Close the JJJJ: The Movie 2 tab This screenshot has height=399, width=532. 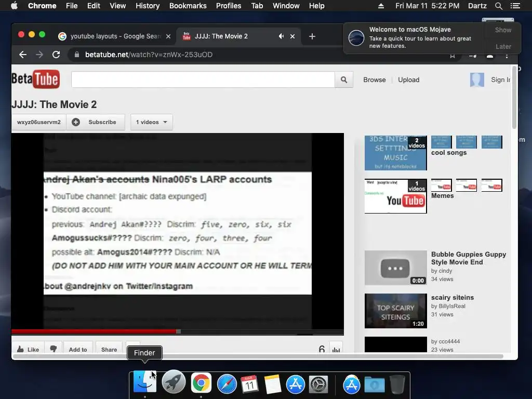pyautogui.click(x=292, y=36)
